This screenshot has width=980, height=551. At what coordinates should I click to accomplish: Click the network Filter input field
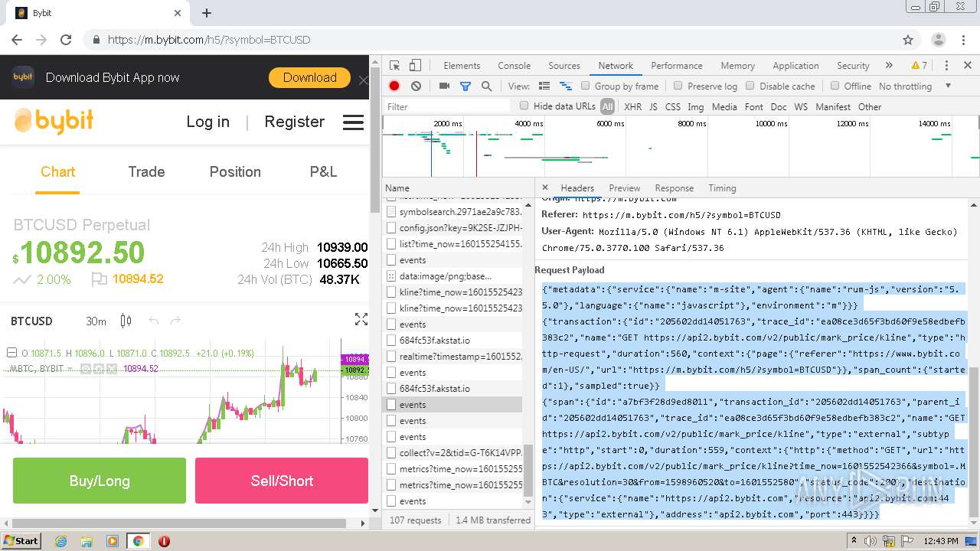tap(447, 106)
